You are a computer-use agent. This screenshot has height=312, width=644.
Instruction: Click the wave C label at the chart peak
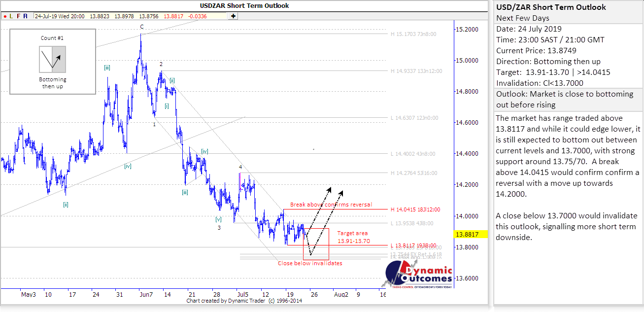(141, 27)
